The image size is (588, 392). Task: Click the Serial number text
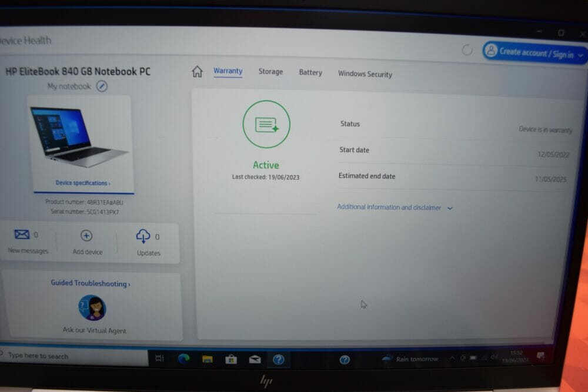pos(85,212)
